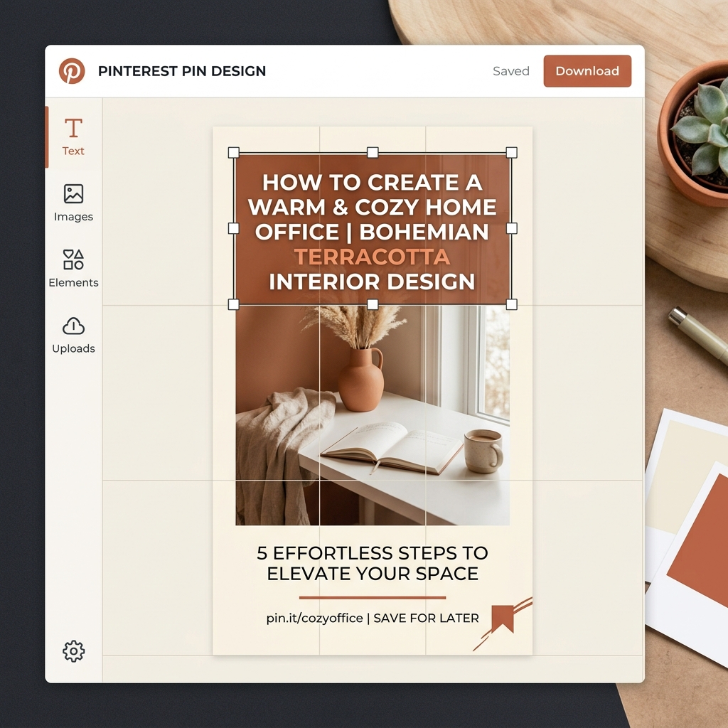Click the PINTEREST PIN DESIGN title
Image resolution: width=728 pixels, height=728 pixels.
pyautogui.click(x=182, y=71)
